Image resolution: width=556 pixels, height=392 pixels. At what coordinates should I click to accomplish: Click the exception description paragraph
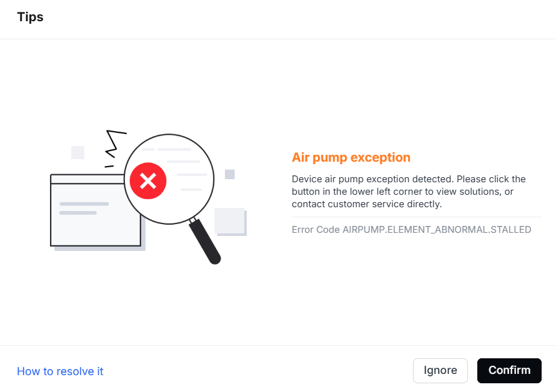tap(409, 192)
